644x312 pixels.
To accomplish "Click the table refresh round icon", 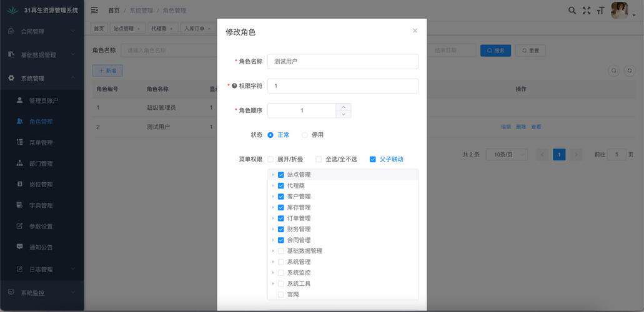I will [x=630, y=71].
